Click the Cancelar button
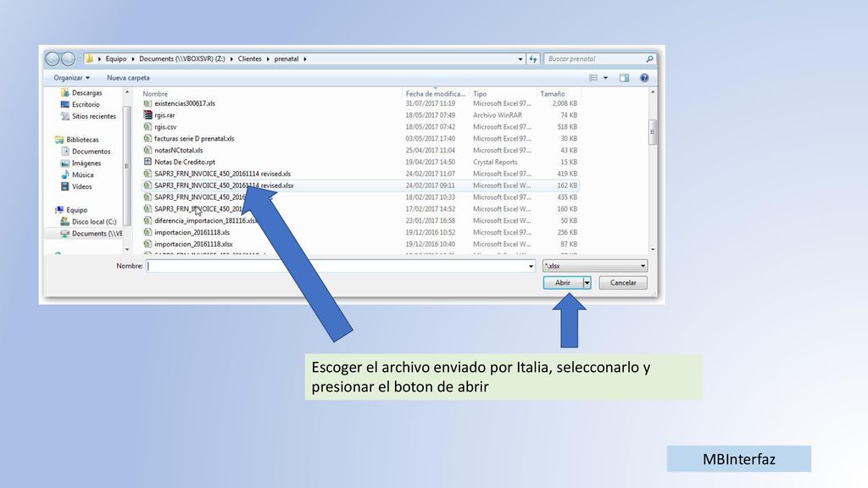Screen dimensions: 868x488 (x=623, y=283)
